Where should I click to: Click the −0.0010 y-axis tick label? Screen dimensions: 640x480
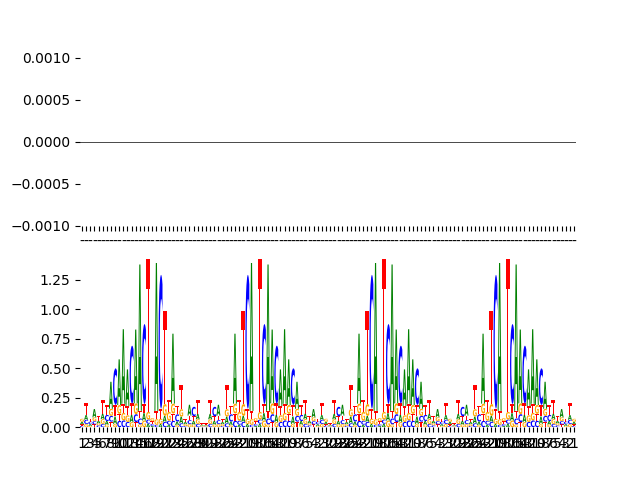(x=42, y=226)
